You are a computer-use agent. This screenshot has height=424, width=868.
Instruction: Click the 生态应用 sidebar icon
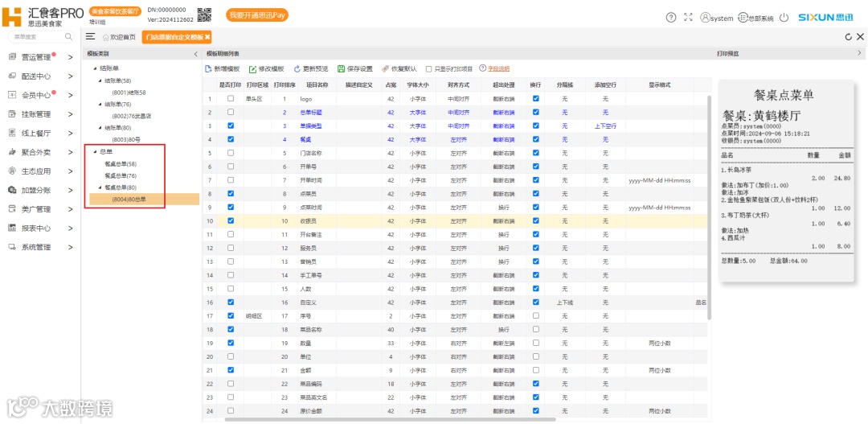tap(12, 171)
